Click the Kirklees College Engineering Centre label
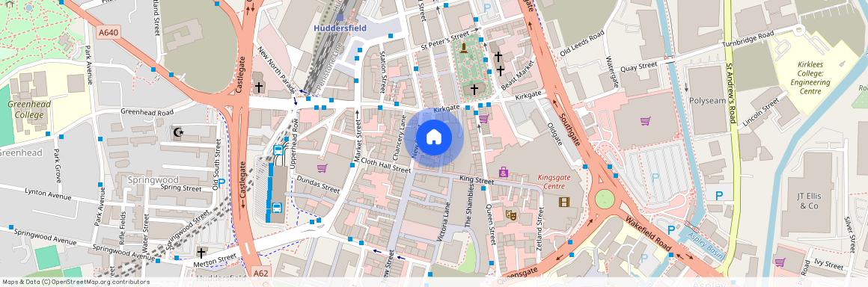Viewport: 868px width, 287px height. (810, 73)
